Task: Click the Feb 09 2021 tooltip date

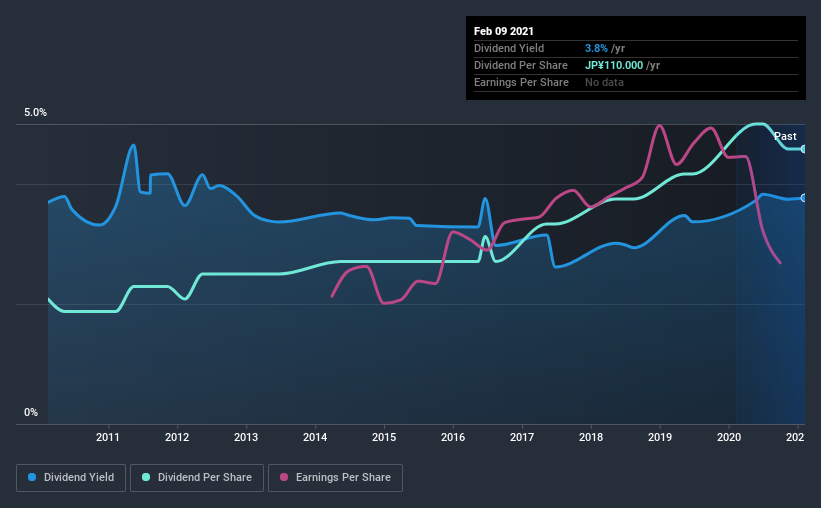Action: [x=504, y=31]
